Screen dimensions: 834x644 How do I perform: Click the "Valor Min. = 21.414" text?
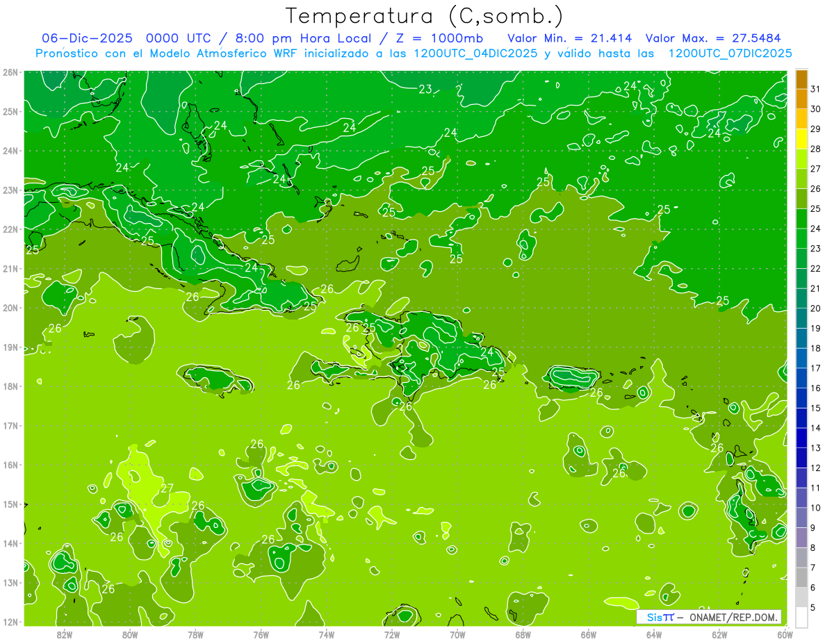point(570,38)
